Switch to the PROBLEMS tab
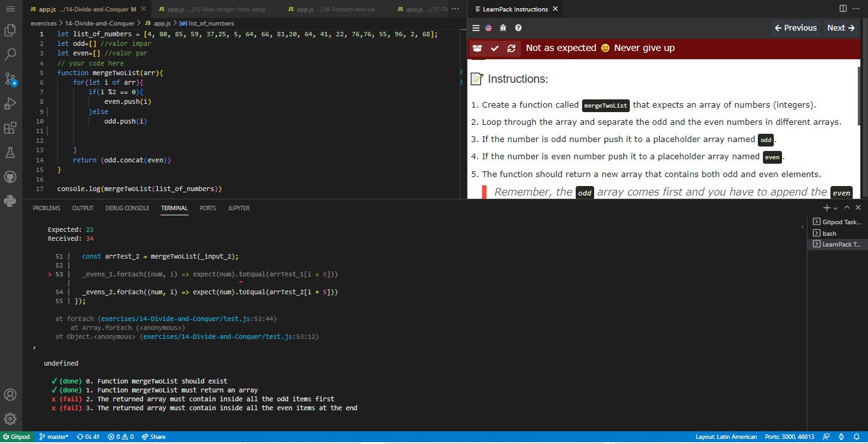 tap(47, 208)
